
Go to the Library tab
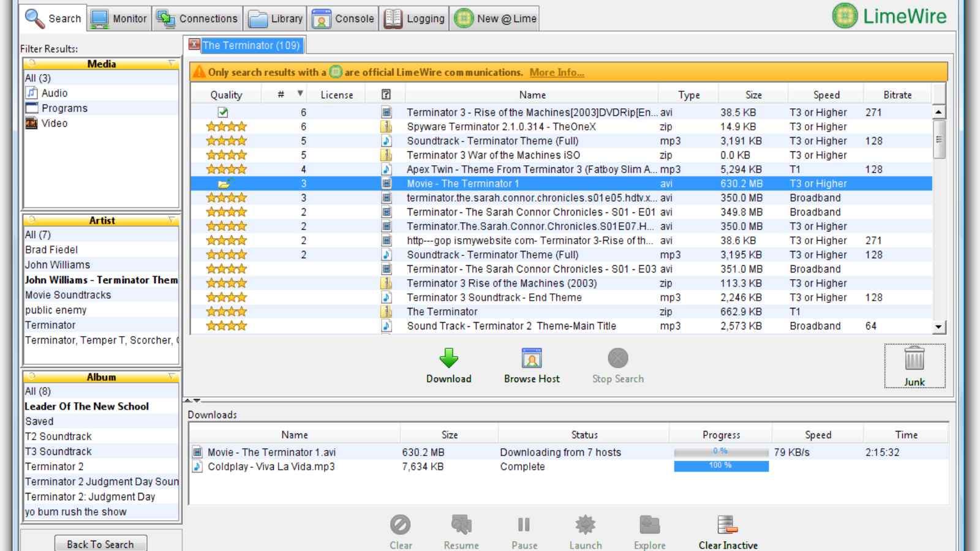coord(276,18)
